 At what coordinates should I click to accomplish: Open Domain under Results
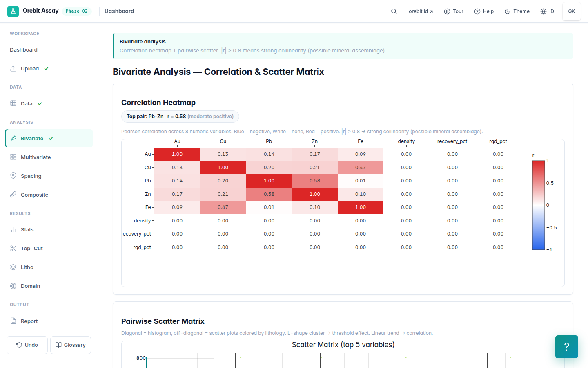click(49, 286)
